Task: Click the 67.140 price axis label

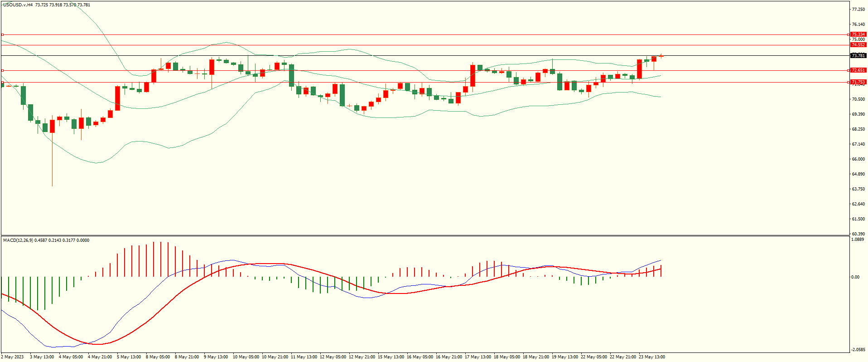Action: [858, 144]
